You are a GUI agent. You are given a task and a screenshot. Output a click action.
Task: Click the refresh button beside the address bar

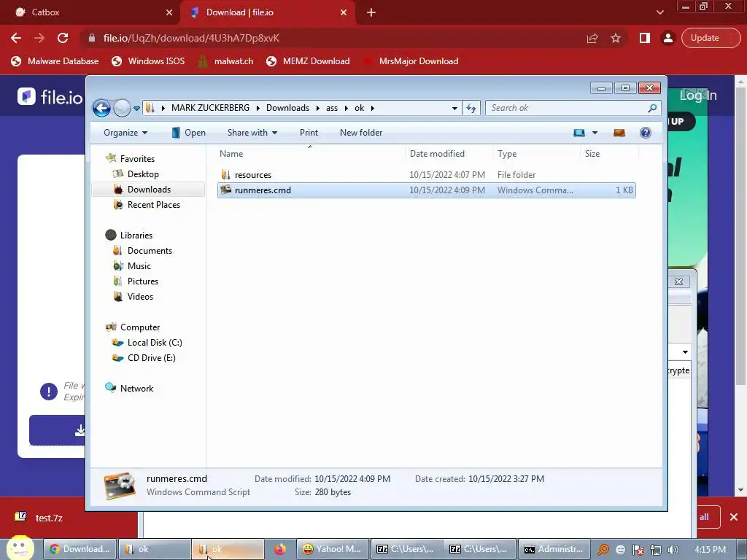click(x=471, y=108)
